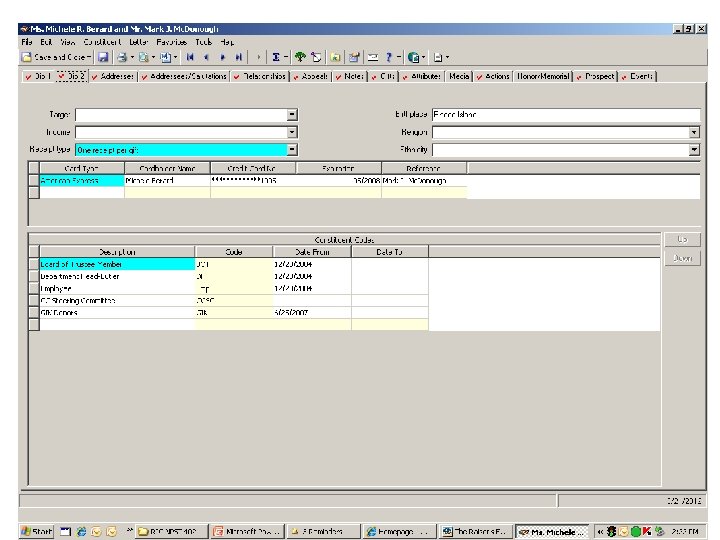Screen dimensions: 720x540
Task: Click the Birth place input field
Action: [566, 114]
